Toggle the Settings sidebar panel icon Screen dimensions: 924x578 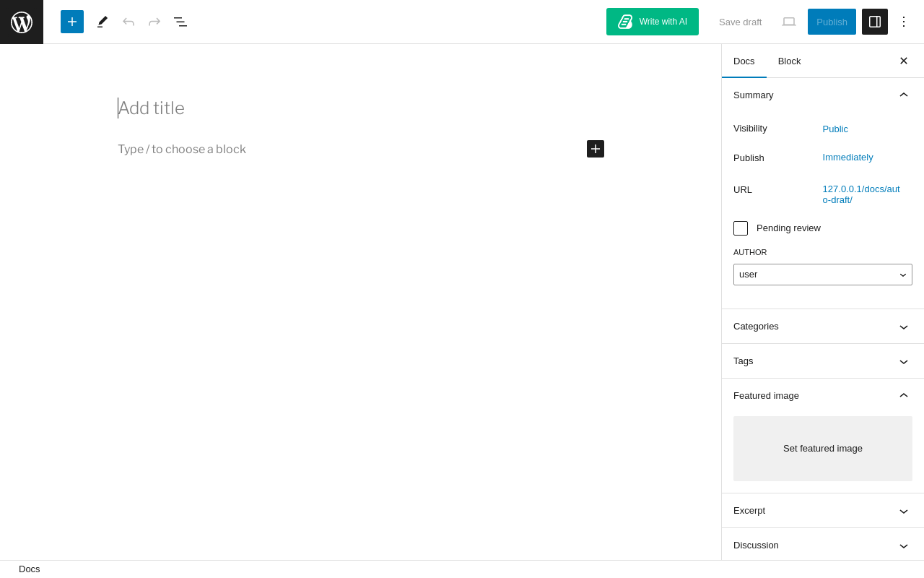point(875,22)
